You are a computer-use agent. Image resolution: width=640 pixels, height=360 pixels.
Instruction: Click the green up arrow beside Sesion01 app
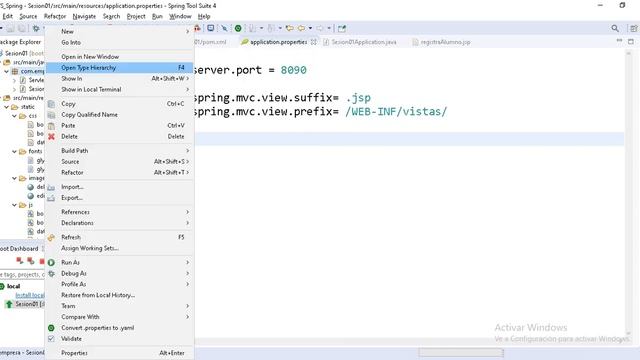9,304
